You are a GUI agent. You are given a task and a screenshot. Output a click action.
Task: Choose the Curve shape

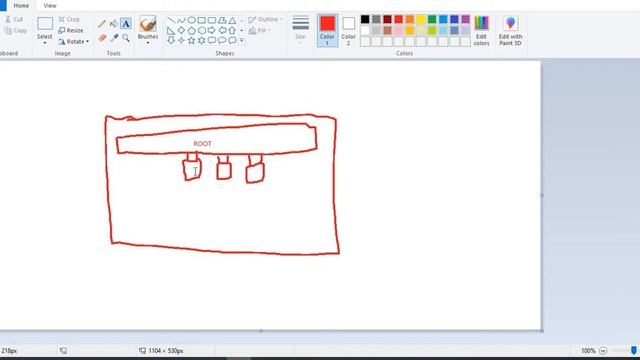[x=181, y=20]
